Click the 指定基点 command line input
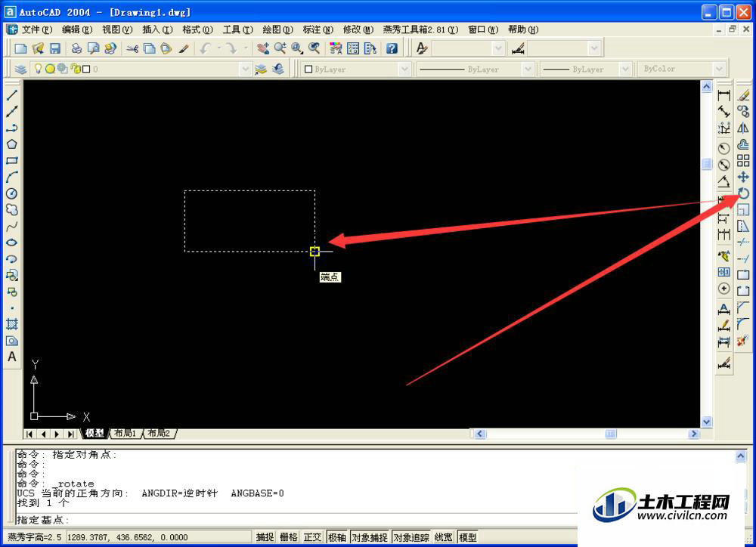The width and height of the screenshot is (756, 547). tap(296, 520)
